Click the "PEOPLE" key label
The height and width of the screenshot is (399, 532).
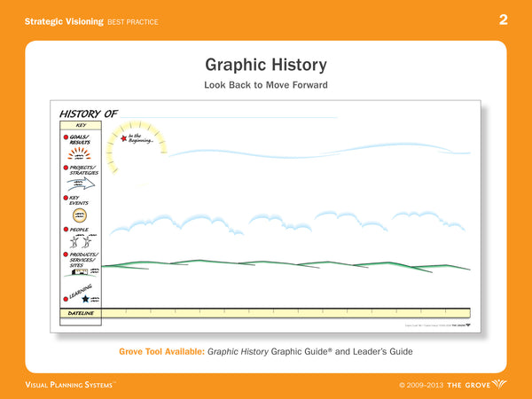(79, 230)
